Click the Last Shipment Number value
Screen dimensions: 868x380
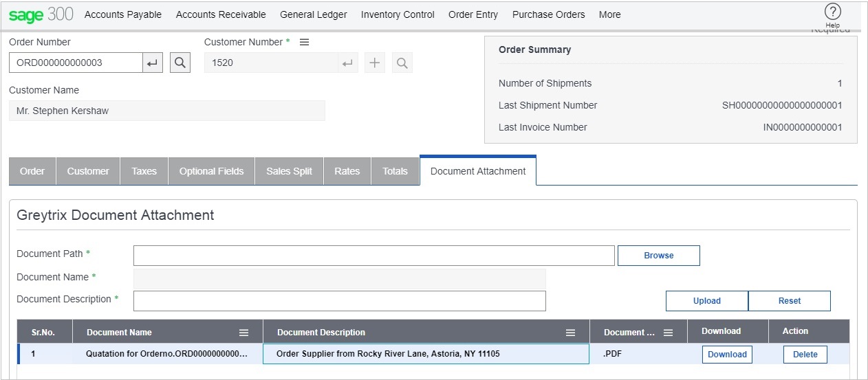pyautogui.click(x=782, y=105)
